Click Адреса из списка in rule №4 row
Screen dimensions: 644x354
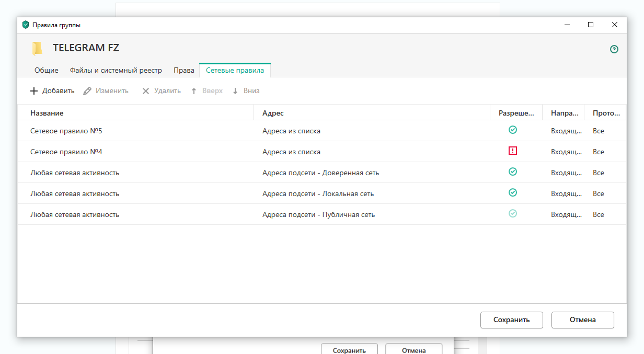click(x=291, y=152)
